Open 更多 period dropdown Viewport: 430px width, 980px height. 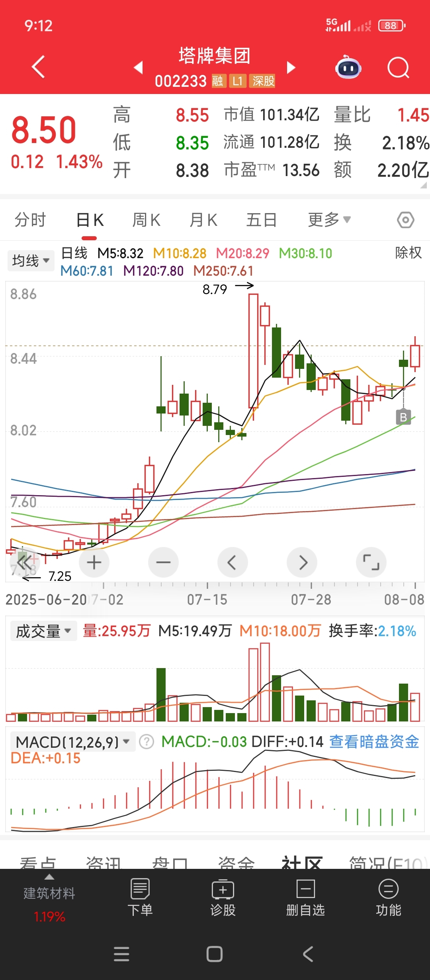[x=329, y=220]
